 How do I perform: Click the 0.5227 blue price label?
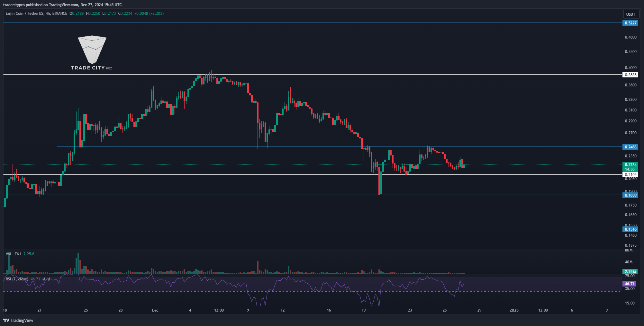point(630,23)
